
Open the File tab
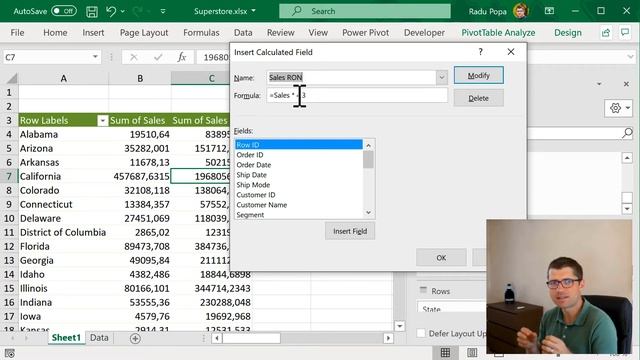point(17,33)
